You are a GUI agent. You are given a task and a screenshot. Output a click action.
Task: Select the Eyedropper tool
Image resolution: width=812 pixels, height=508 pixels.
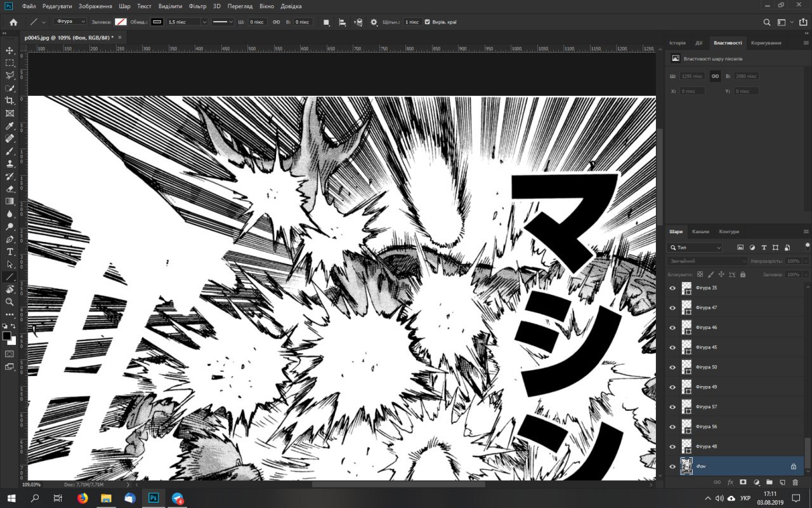[10, 126]
